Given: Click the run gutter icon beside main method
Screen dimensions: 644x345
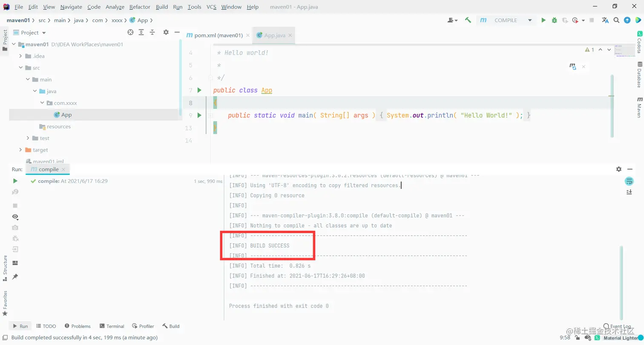Looking at the screenshot, I should point(199,115).
